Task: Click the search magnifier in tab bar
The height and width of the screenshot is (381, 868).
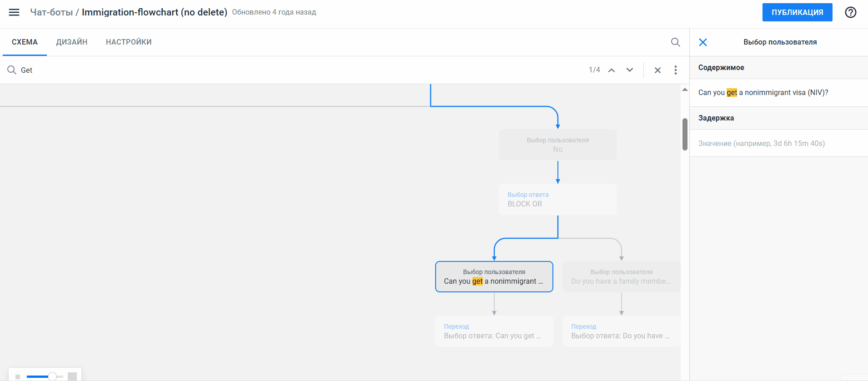Action: 675,42
